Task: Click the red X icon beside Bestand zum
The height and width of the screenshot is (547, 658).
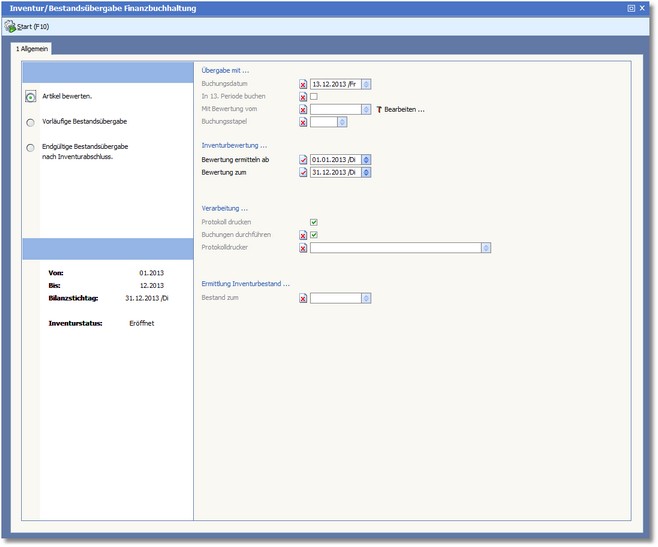Action: pyautogui.click(x=303, y=298)
